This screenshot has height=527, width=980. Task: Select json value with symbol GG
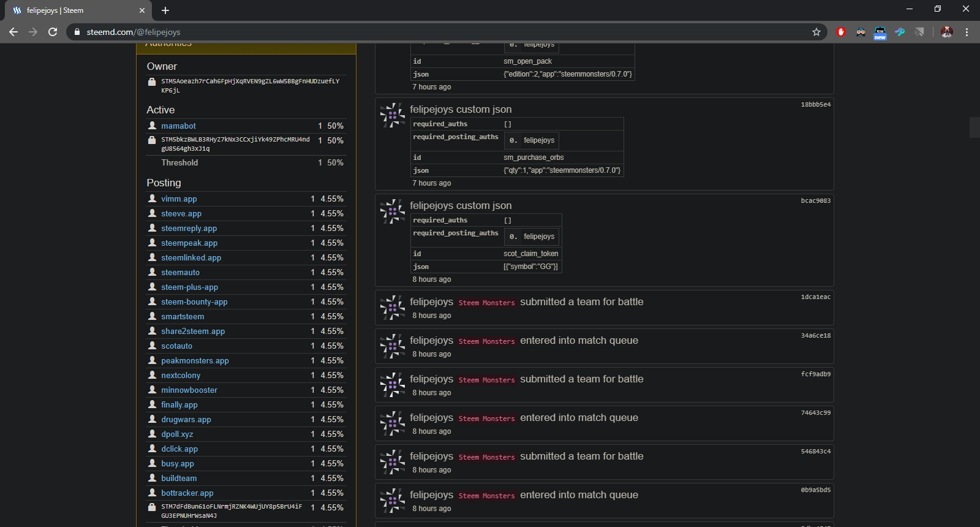530,267
